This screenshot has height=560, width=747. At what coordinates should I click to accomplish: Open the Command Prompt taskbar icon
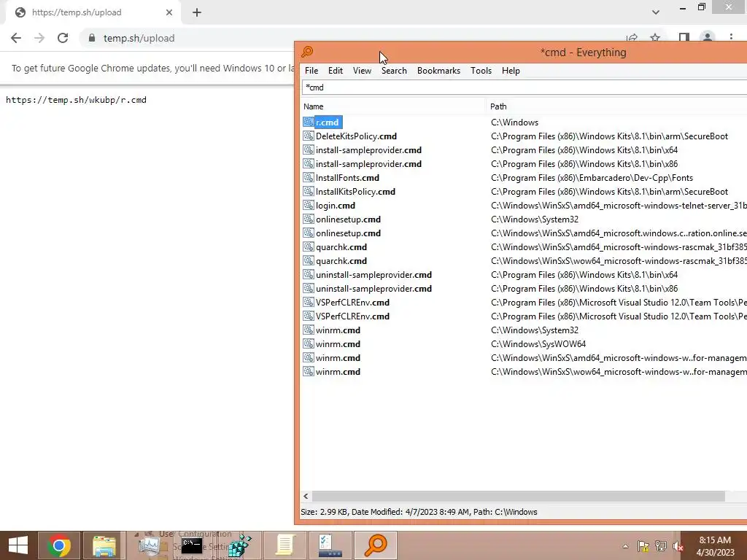click(x=192, y=545)
